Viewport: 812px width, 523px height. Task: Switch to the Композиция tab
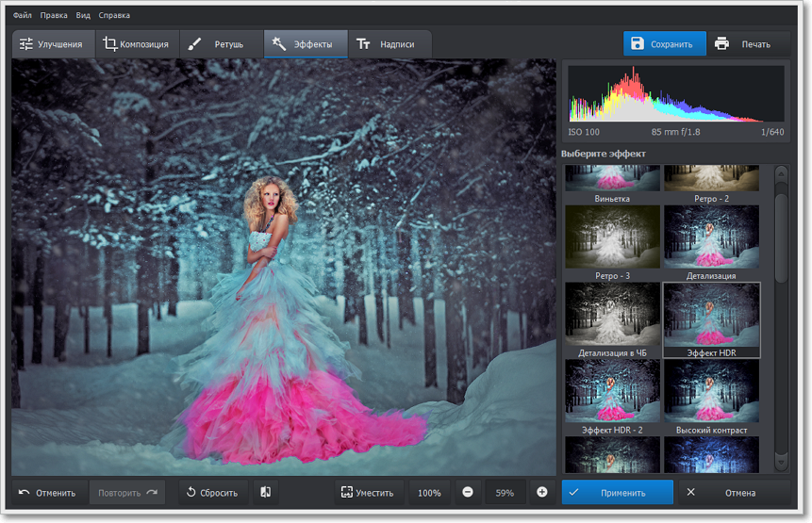coord(138,44)
